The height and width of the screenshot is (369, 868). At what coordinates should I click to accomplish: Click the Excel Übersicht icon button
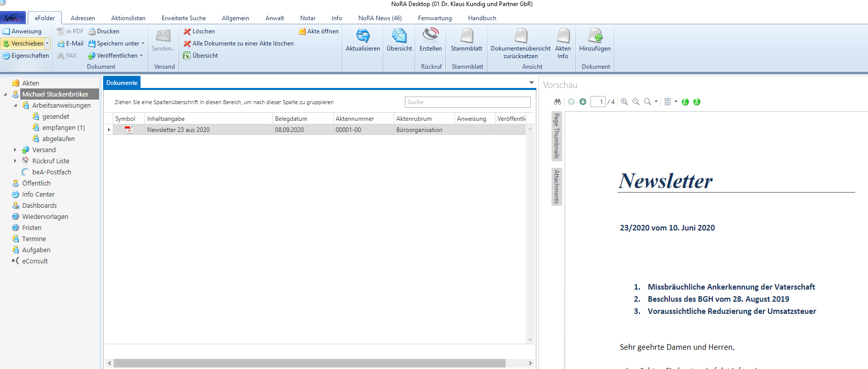(188, 56)
